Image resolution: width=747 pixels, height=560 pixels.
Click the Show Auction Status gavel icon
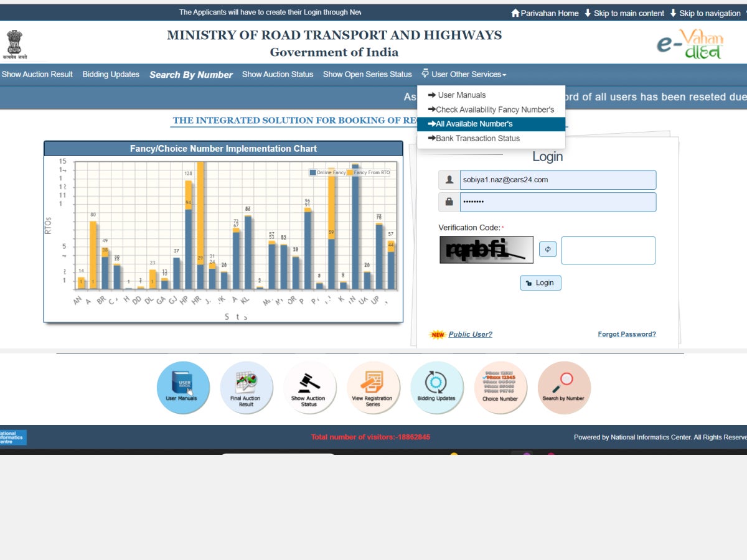point(309,387)
